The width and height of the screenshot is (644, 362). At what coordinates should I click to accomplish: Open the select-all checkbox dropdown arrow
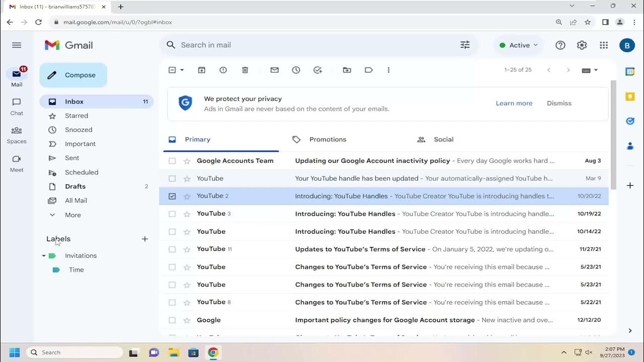click(182, 70)
